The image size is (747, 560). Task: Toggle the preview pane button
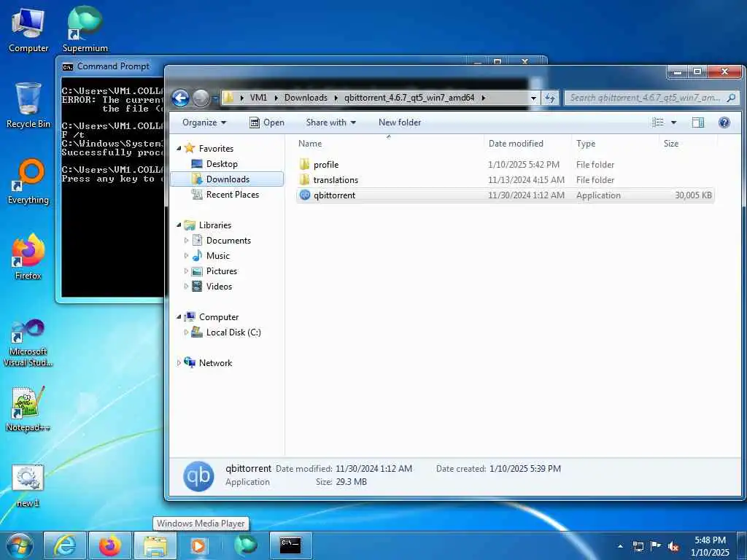click(x=698, y=122)
